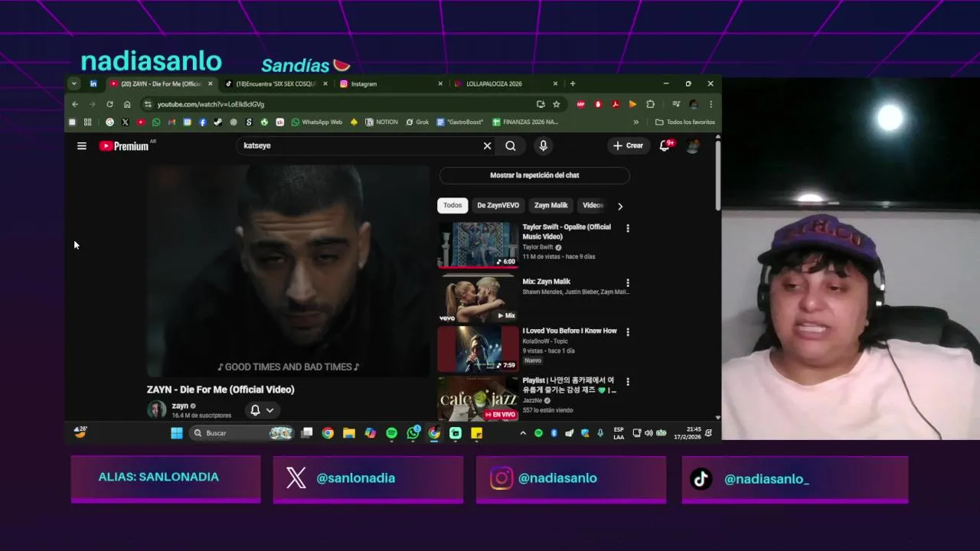Image resolution: width=980 pixels, height=551 pixels.
Task: Open WhatsApp from the taskbar
Action: 413,433
